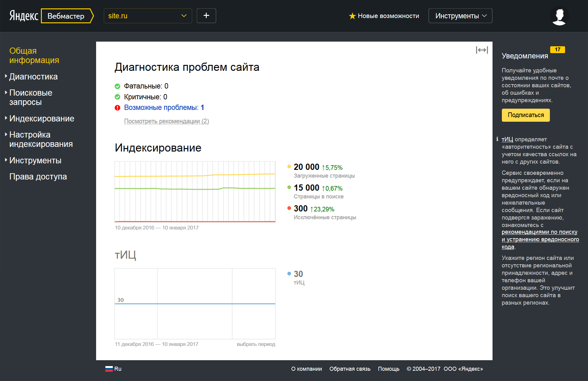Open Индексирование sidebar section
The image size is (588, 381).
(42, 118)
